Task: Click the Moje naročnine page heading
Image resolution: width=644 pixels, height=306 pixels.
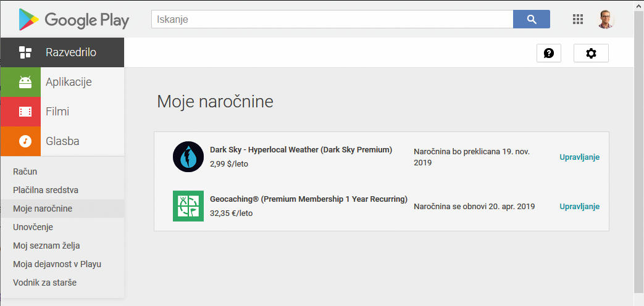Action: (215, 102)
